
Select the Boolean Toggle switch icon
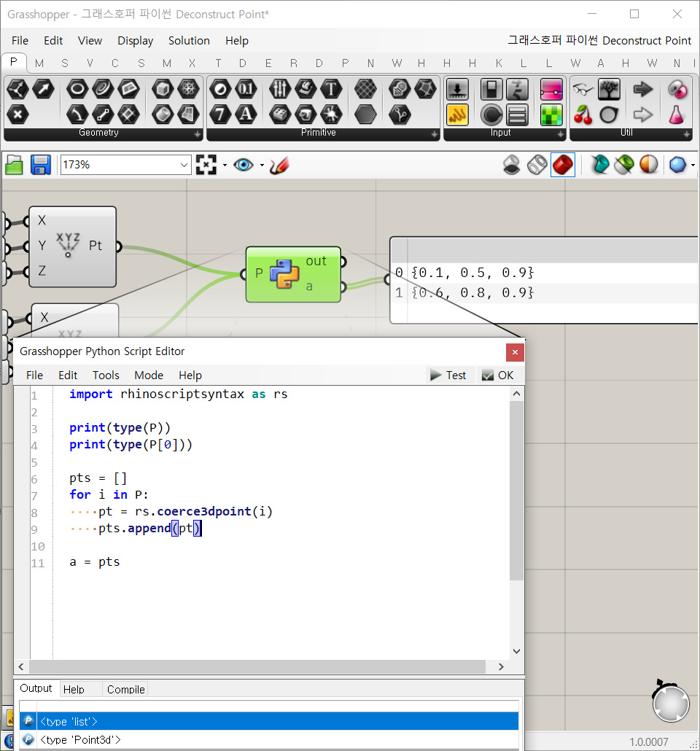491,89
